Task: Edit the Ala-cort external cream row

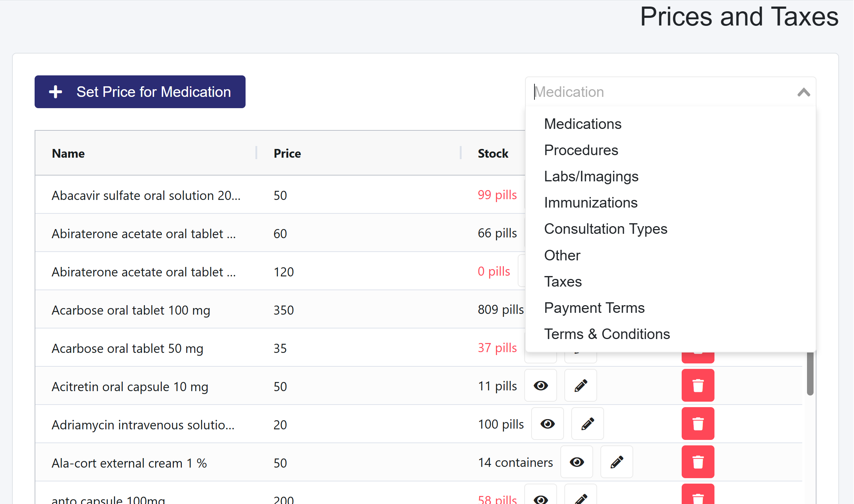Action: pos(616,462)
